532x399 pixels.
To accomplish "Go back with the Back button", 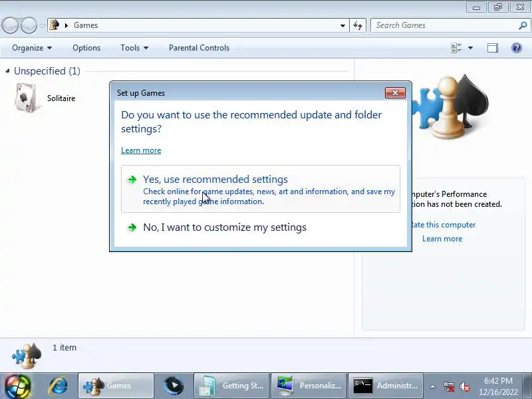I will point(10,25).
